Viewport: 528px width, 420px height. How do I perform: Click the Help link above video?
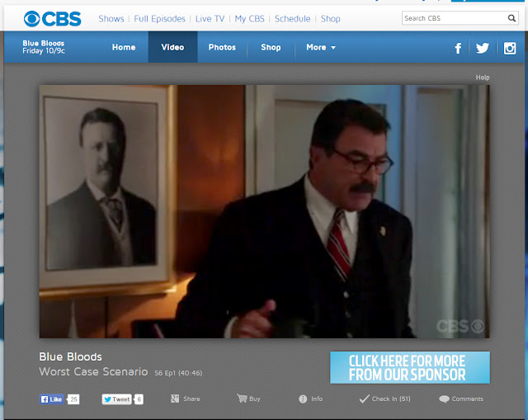tap(482, 78)
